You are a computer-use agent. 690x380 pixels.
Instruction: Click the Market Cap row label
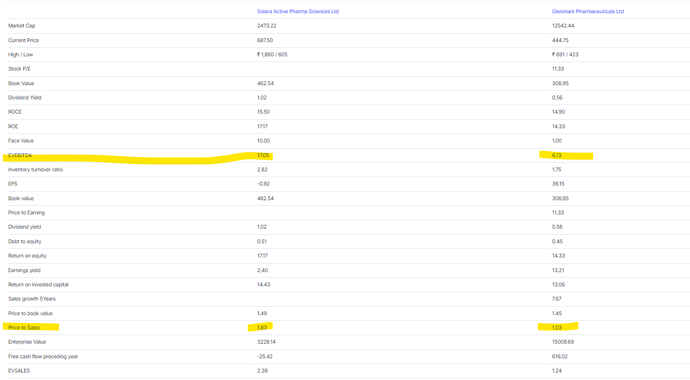coord(22,26)
